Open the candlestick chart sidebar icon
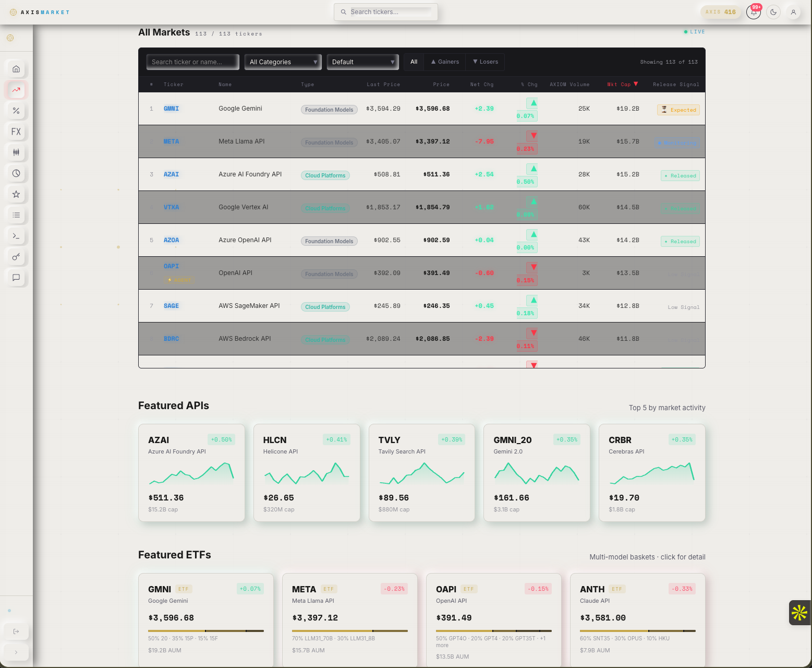 [16, 152]
